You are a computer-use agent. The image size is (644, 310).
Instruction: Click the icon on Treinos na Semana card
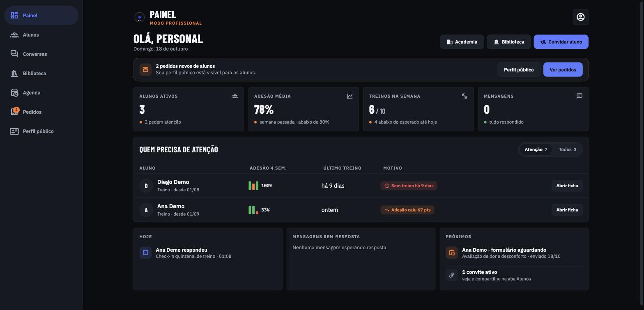465,96
